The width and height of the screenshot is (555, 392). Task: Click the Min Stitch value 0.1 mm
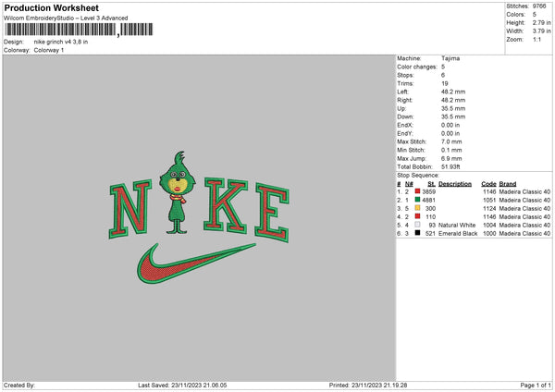451,150
